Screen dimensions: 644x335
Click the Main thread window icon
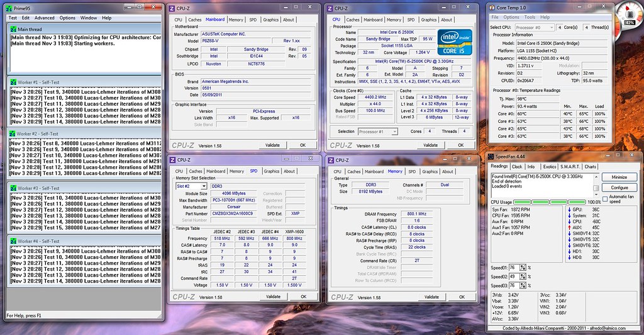pyautogui.click(x=13, y=29)
